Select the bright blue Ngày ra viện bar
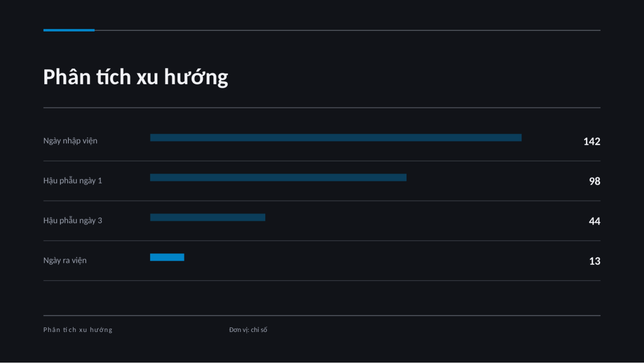The width and height of the screenshot is (644, 363). tap(167, 257)
